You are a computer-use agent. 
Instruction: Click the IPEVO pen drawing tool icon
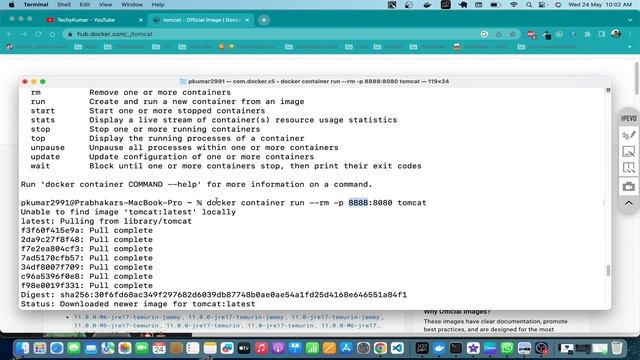pos(629,135)
